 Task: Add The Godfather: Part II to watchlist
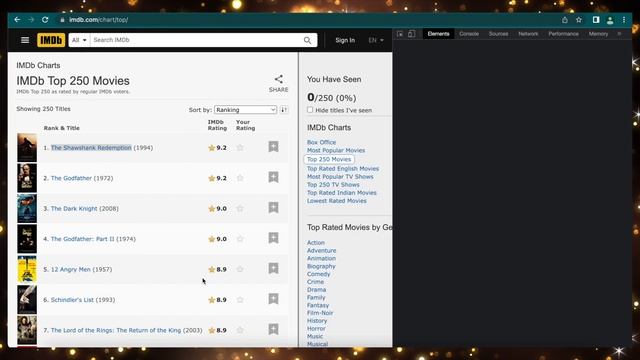pyautogui.click(x=273, y=238)
